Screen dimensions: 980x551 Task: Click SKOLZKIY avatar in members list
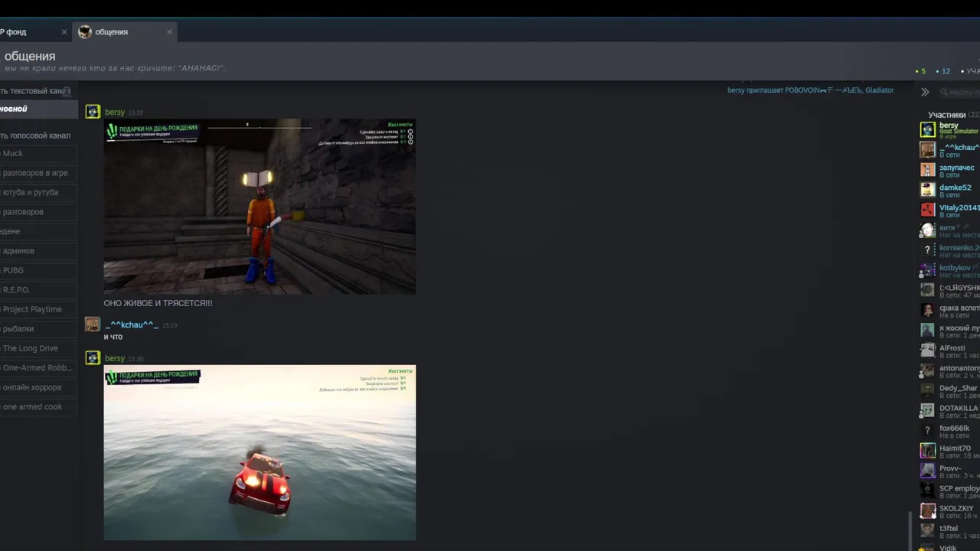click(927, 510)
